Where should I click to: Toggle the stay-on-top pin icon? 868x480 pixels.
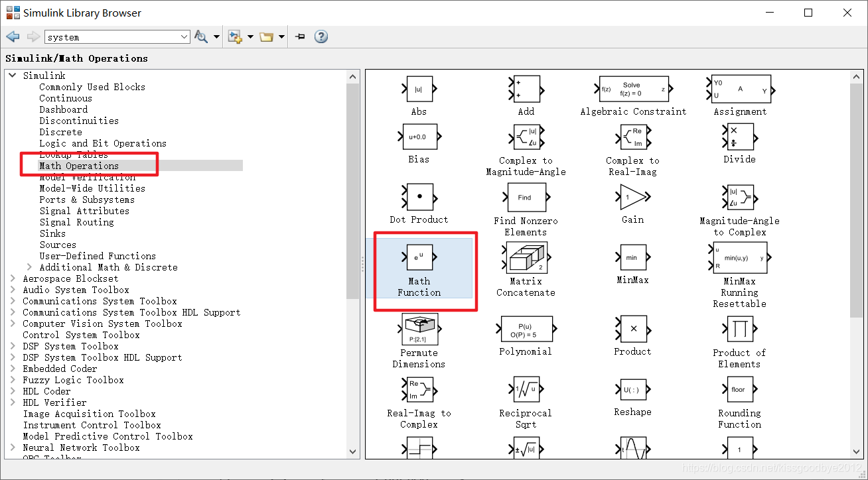(300, 36)
